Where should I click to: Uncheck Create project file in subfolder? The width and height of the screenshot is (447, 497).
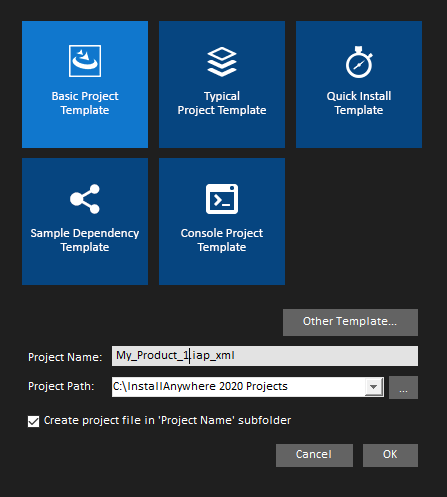click(x=33, y=421)
